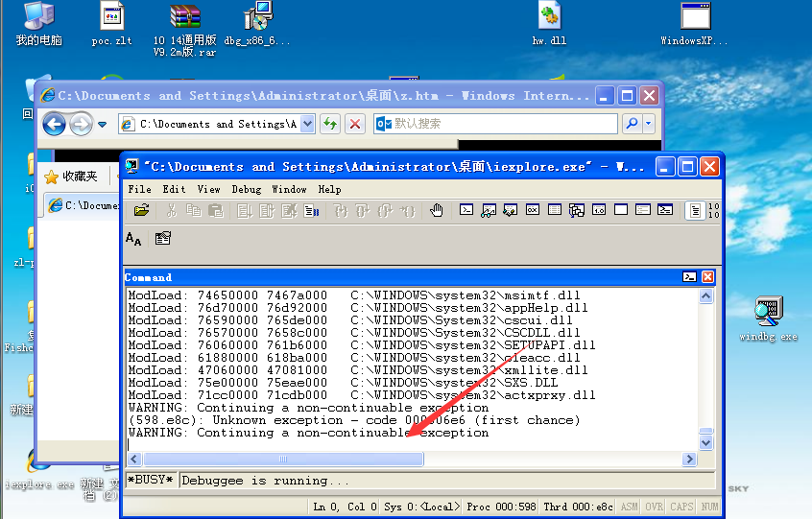Click the Break toolbar icon to interrupt debuggee
Screen dimensions: 812x519
311,211
